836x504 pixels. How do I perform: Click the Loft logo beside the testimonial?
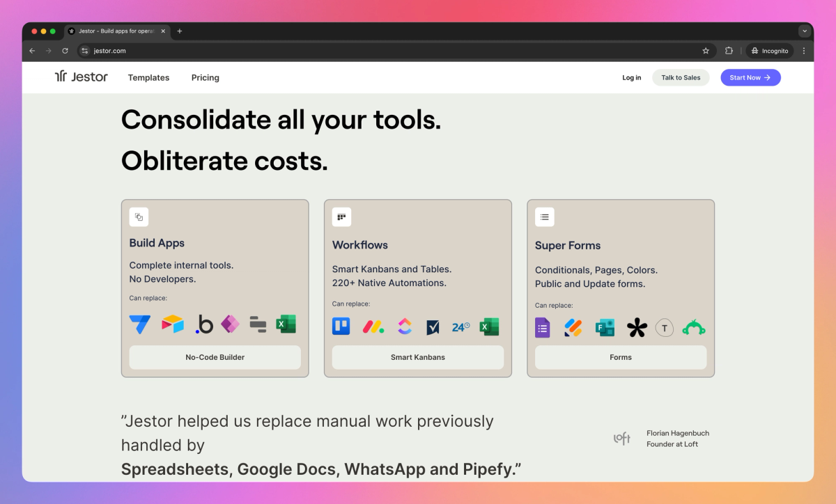pos(621,438)
